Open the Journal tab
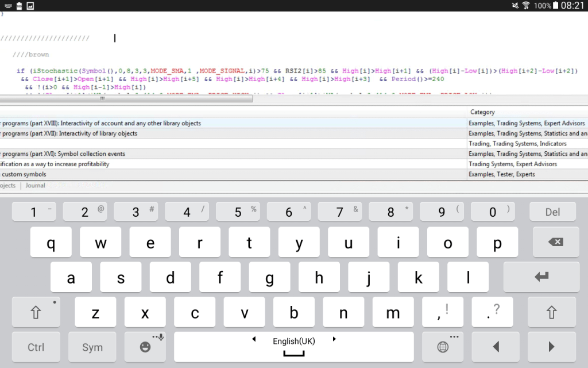Screen dimensions: 588x368 (x=35, y=186)
